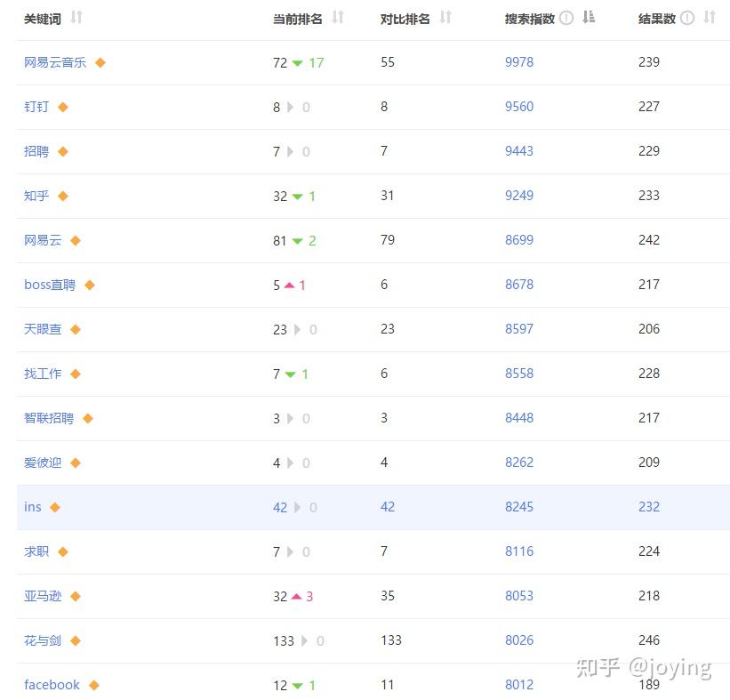Click the orange diamond next to boss直聘

pos(90,285)
